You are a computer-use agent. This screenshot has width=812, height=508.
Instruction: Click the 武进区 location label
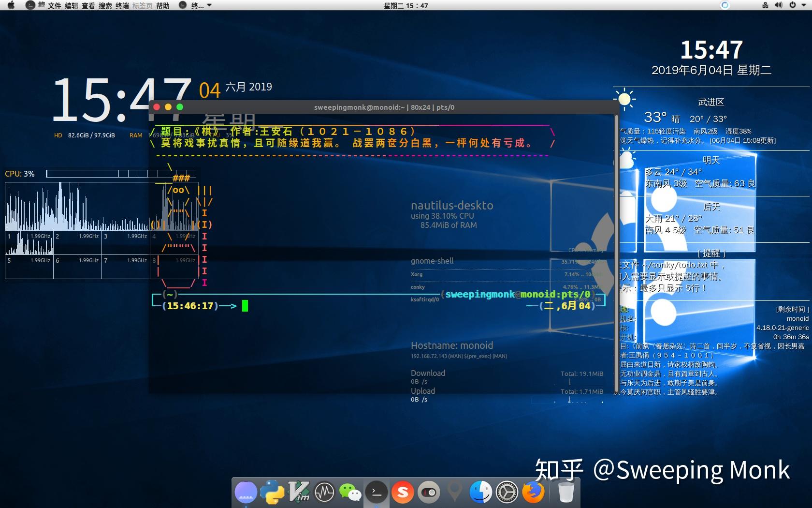(711, 102)
